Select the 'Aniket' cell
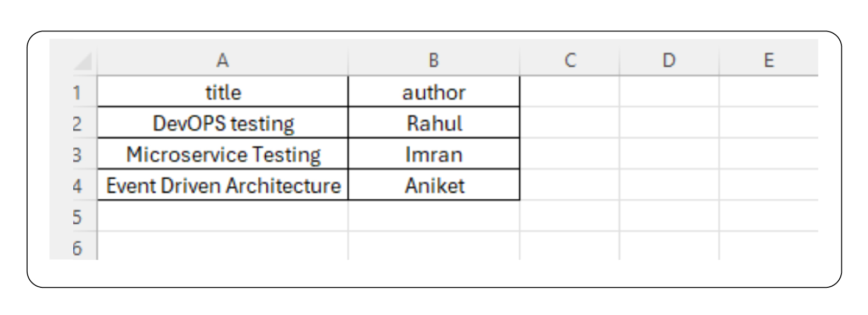868x315 pixels. click(x=434, y=185)
